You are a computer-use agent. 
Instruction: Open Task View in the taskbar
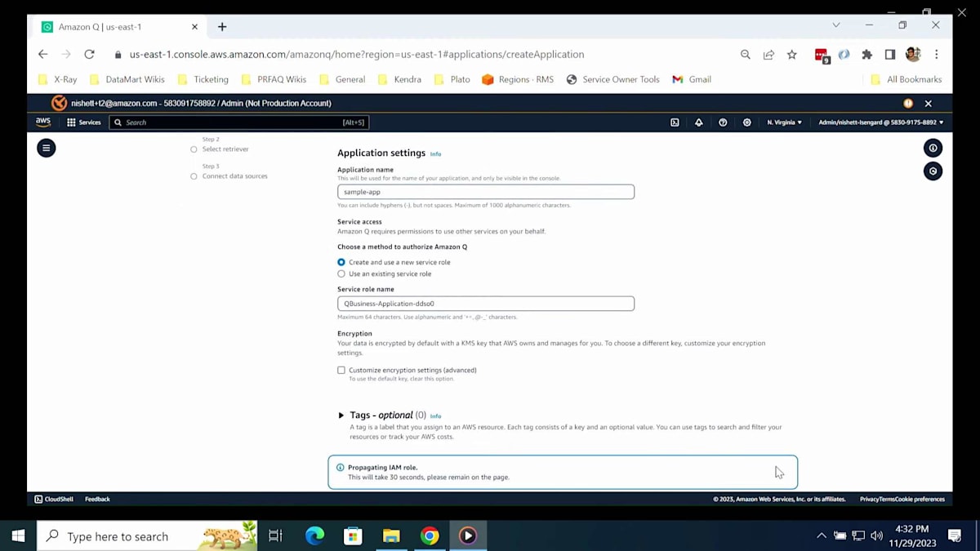275,535
